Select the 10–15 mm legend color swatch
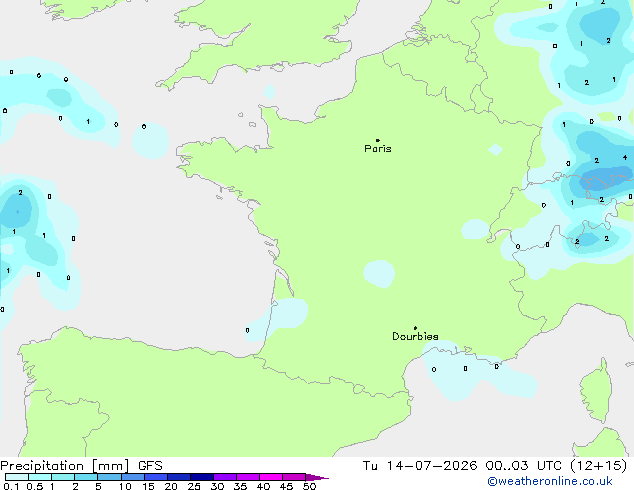Screen dimensions: 634x490 (132, 477)
